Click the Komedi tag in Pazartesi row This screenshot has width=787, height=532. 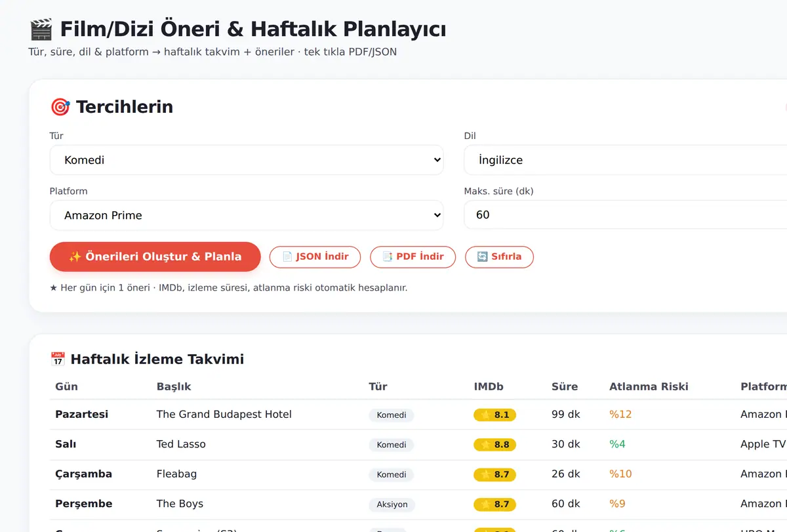click(x=392, y=415)
